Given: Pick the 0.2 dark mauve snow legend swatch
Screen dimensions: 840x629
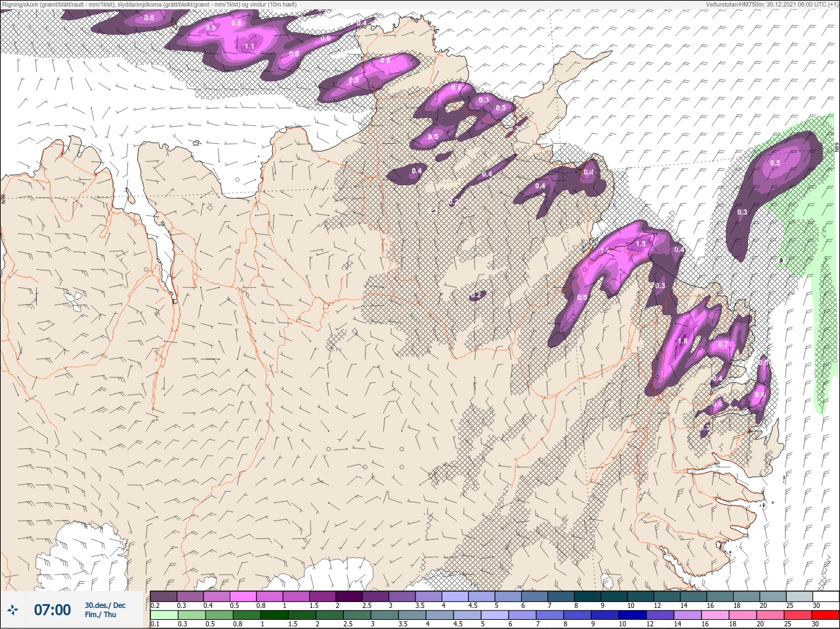Looking at the screenshot, I should 163,596.
